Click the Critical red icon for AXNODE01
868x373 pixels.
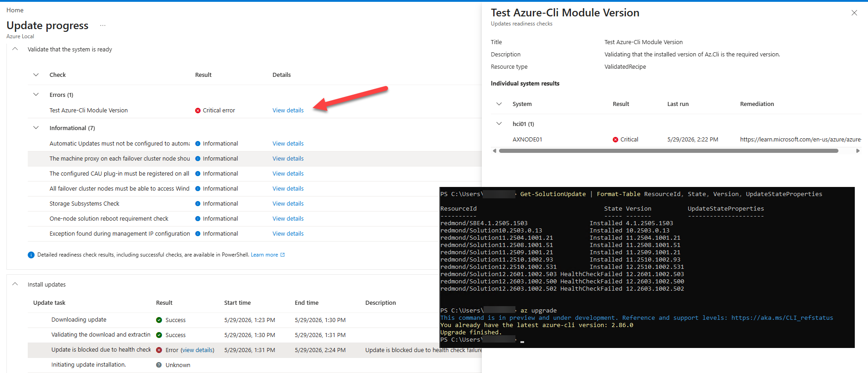pyautogui.click(x=616, y=140)
